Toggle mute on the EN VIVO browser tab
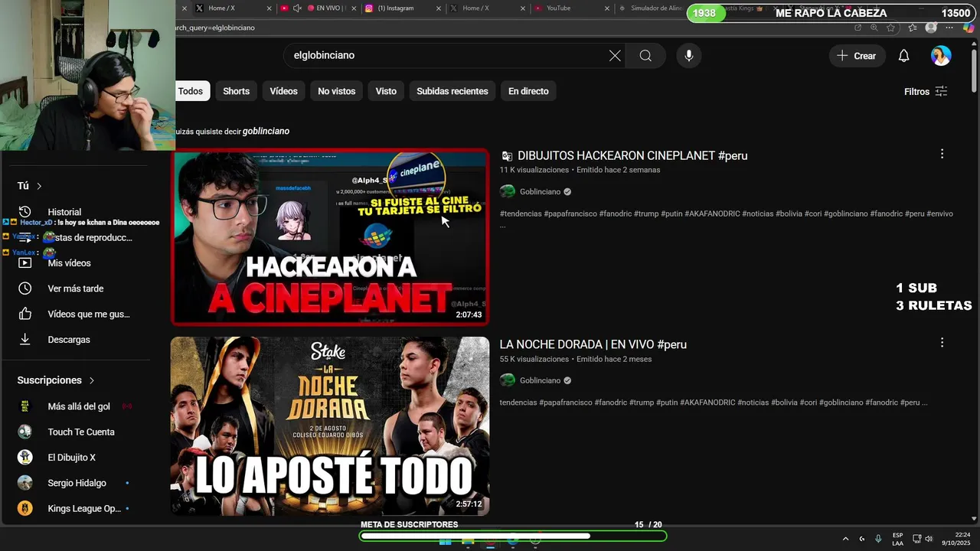The image size is (980, 551). [297, 8]
